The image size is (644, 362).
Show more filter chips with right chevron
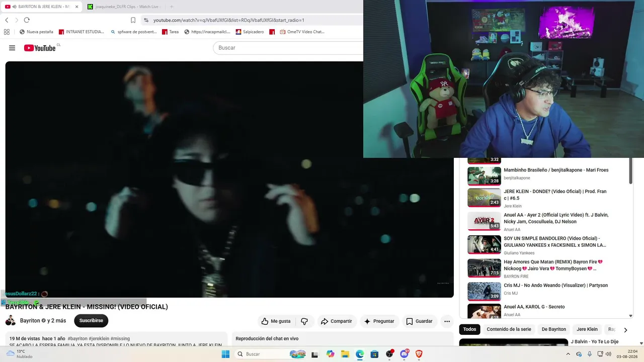click(x=625, y=330)
